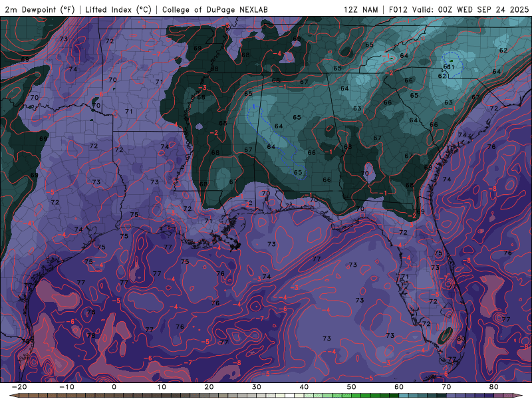Click the "-20" label on the color scale
Screen dimensions: 532x399
(x=19, y=387)
